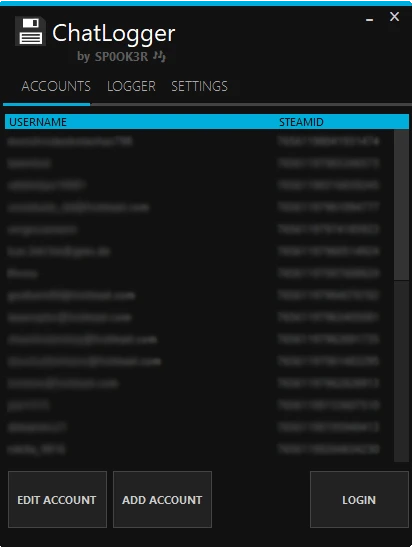Click the ChatLogger title text
Viewport: 413px width, 548px height.
click(x=114, y=34)
